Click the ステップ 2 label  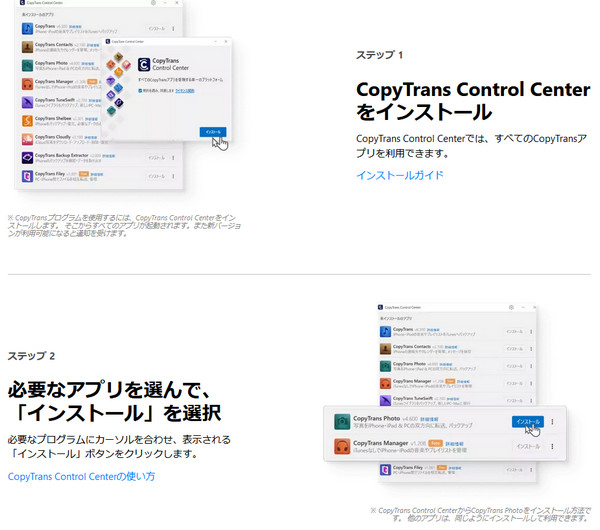click(31, 356)
